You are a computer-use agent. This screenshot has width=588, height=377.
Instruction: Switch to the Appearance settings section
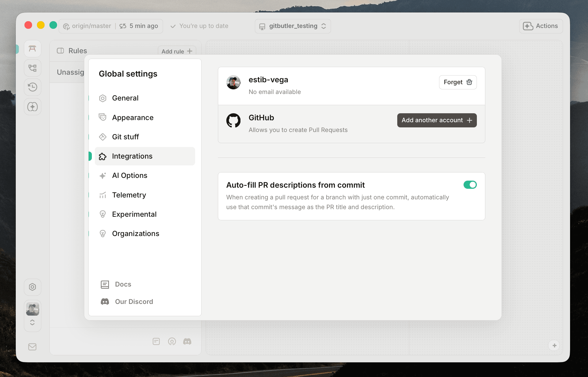[133, 117]
